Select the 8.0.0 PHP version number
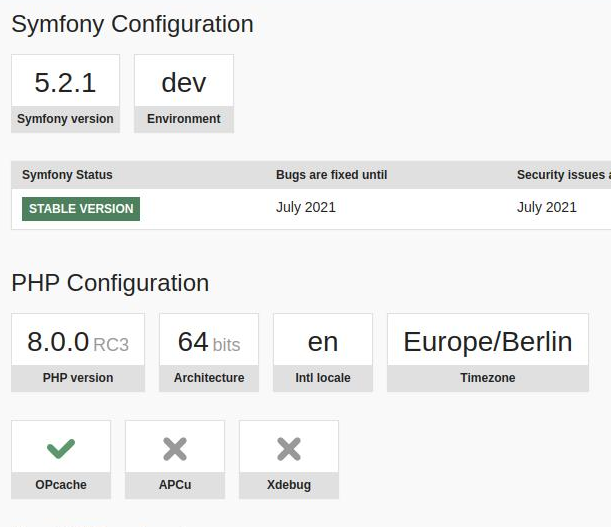This screenshot has width=611, height=527. pos(58,341)
